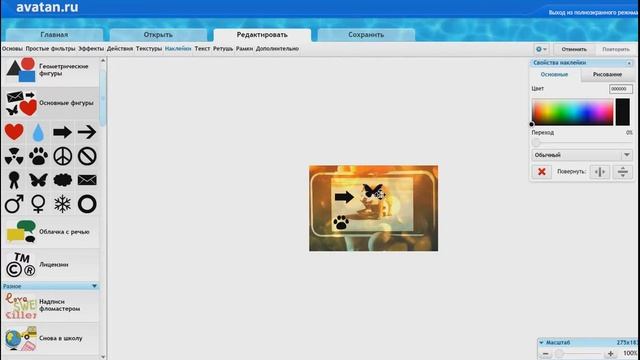Click the Отменить undo button
640x360 pixels.
574,49
